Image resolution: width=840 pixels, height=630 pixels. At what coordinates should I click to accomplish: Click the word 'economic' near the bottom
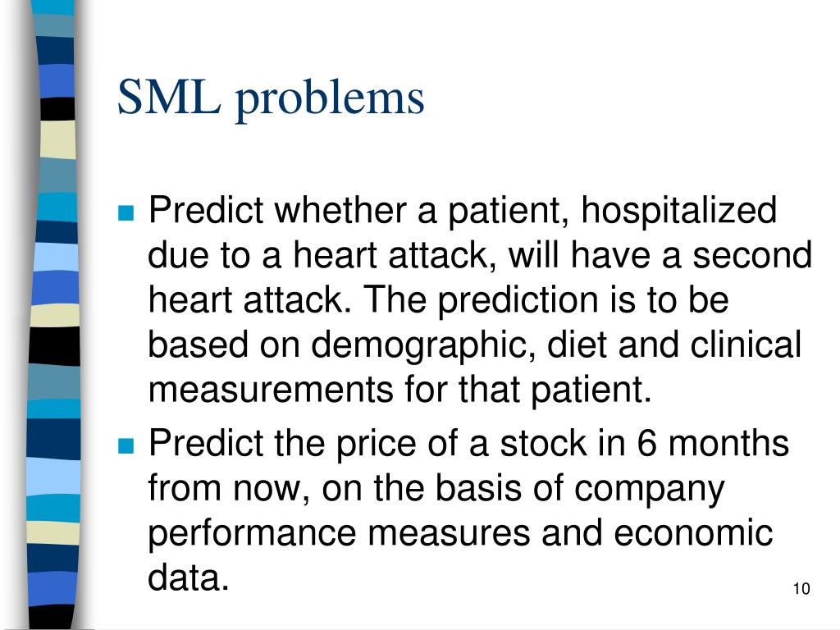692,533
